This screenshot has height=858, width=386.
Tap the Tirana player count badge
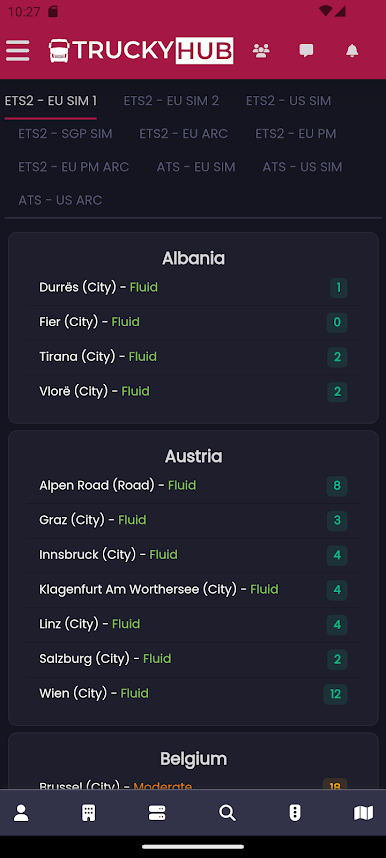click(337, 357)
